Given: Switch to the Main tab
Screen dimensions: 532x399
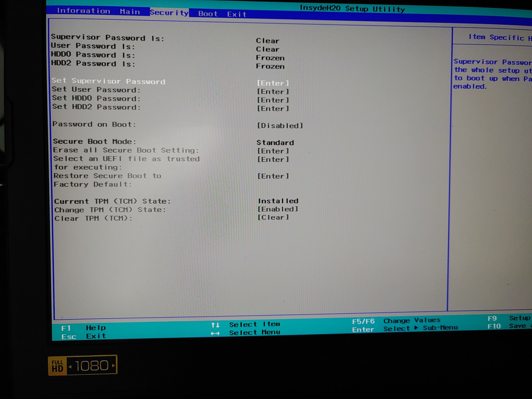Looking at the screenshot, I should (x=130, y=12).
